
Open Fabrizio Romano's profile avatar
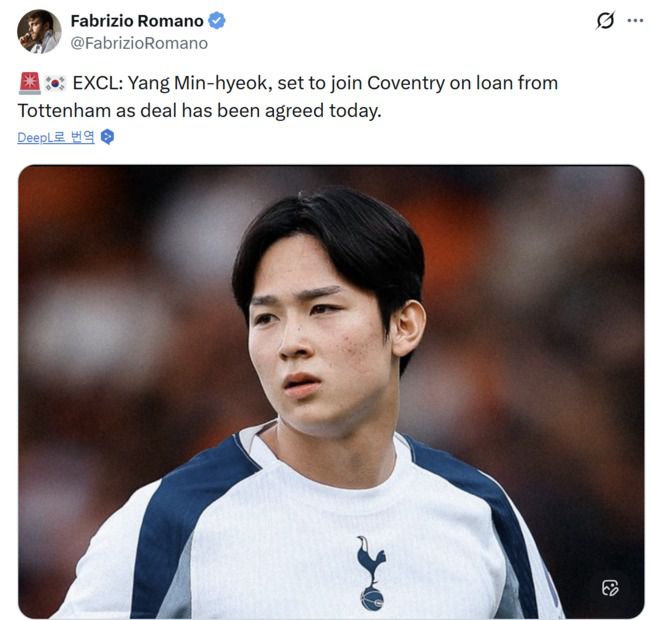pos(39,31)
